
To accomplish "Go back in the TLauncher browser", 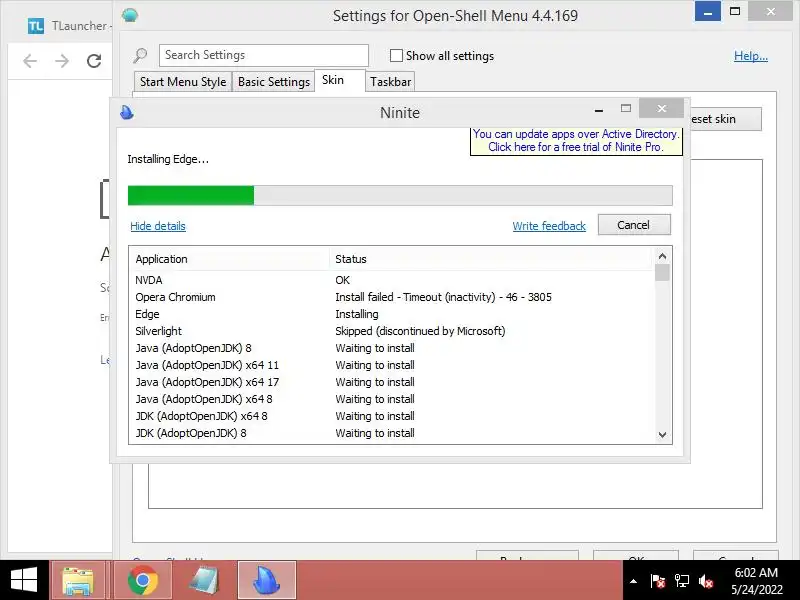I will click(x=30, y=61).
